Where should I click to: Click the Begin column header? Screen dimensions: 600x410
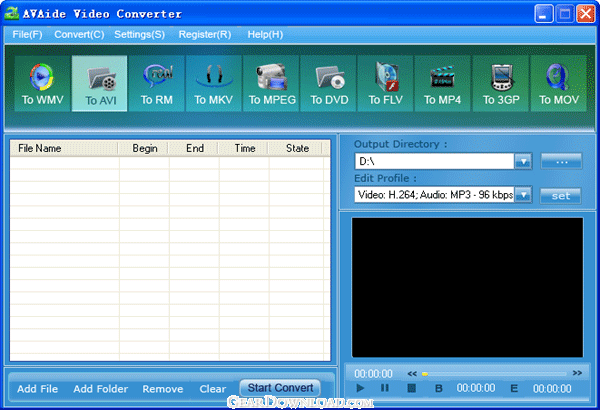(143, 148)
